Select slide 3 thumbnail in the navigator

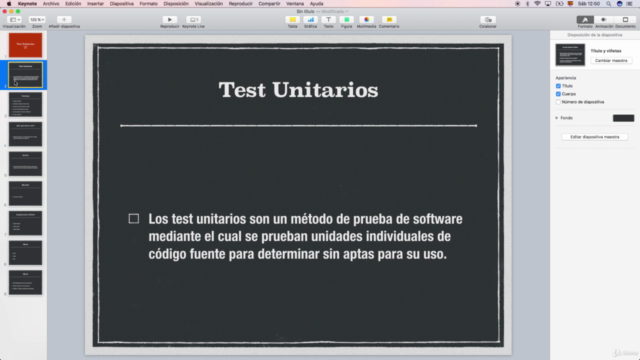(25, 104)
